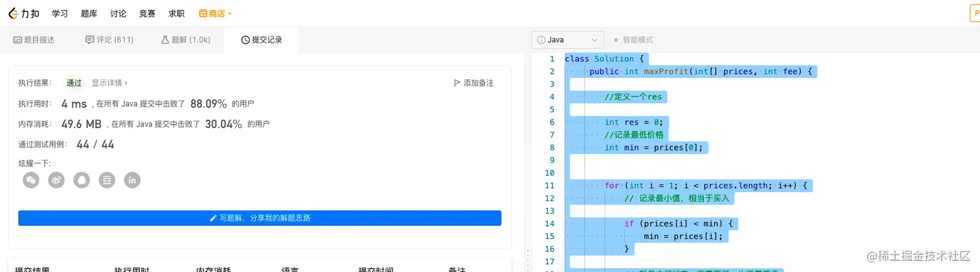Click the comment '//记录最低价格'
This screenshot has width=980, height=272.
click(634, 135)
